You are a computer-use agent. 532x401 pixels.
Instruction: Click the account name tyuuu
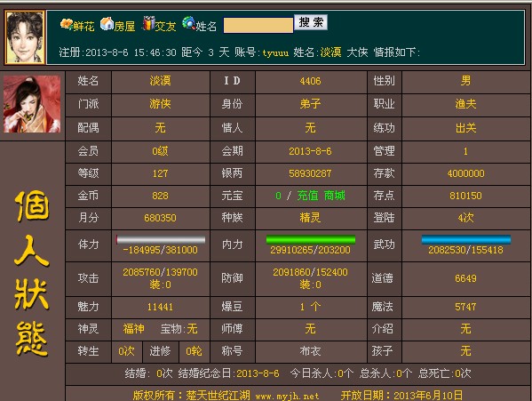pyautogui.click(x=275, y=52)
